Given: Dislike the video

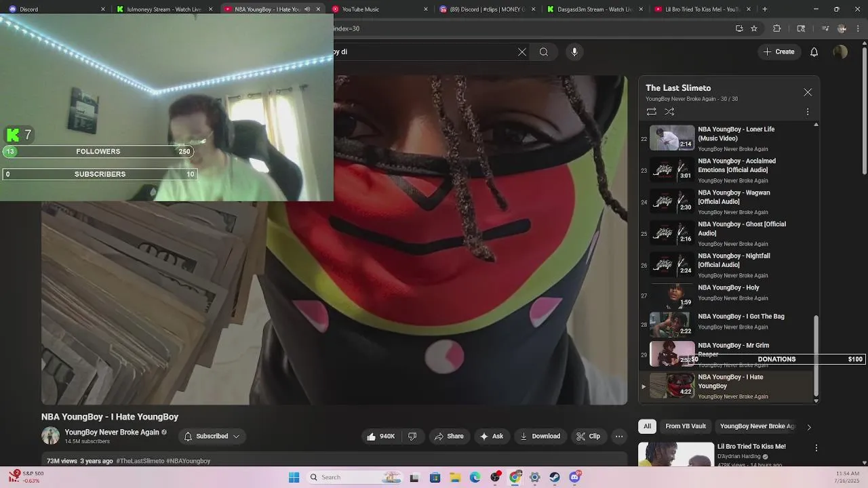Looking at the screenshot, I should click(412, 436).
